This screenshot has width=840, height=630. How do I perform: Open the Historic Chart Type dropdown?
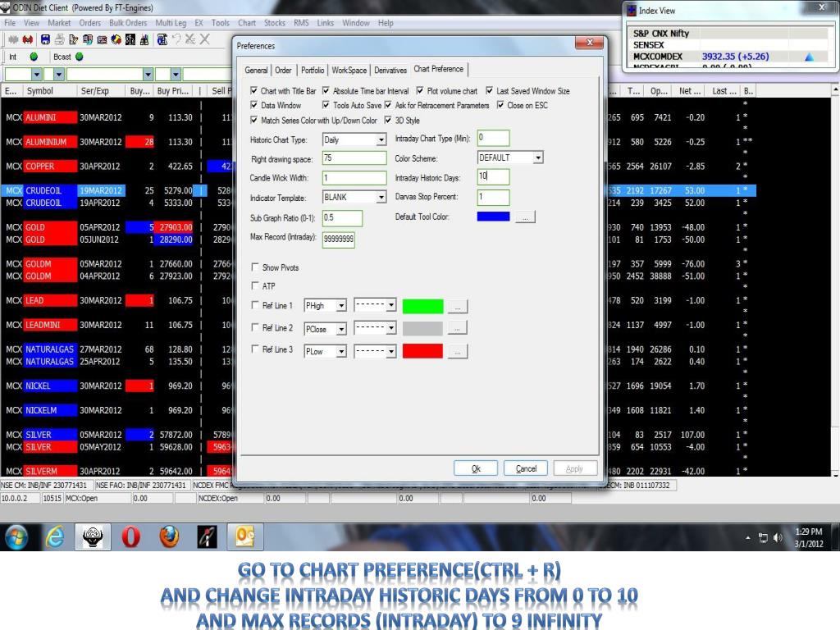[381, 139]
